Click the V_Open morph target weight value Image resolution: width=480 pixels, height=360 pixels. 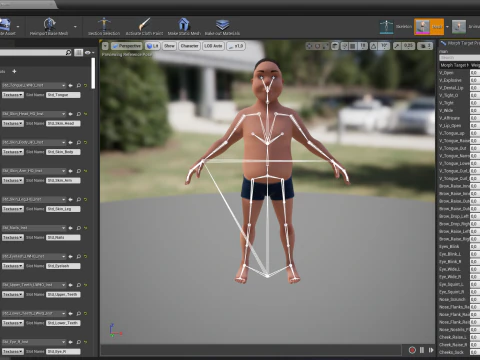pos(475,72)
